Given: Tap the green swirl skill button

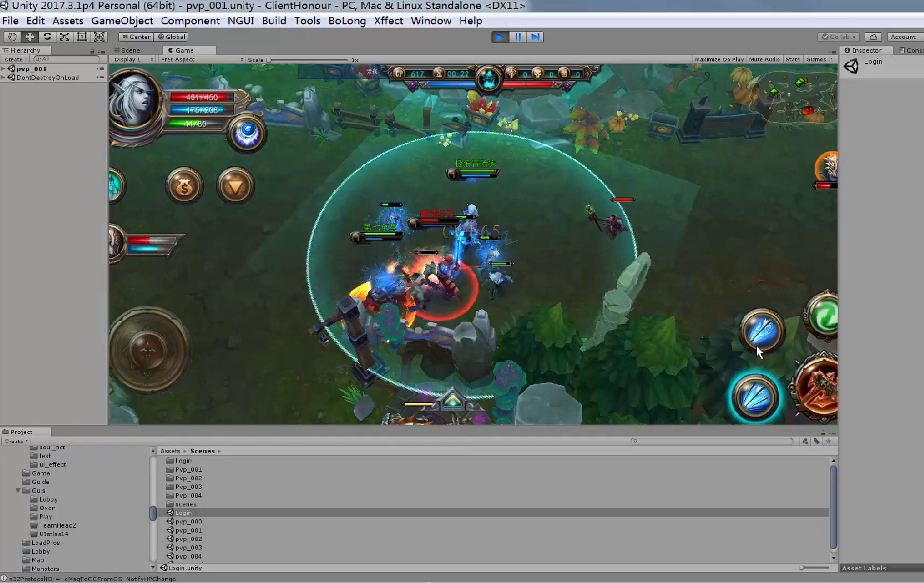Looking at the screenshot, I should [823, 314].
